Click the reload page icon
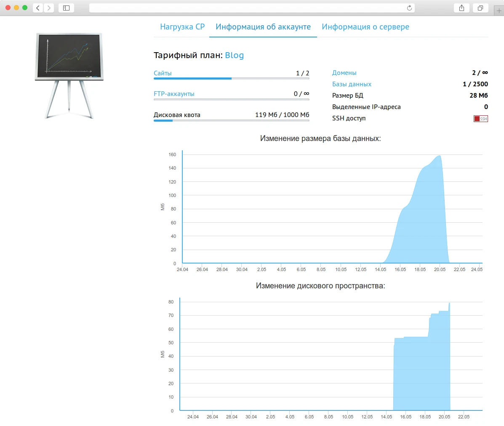Image resolution: width=504 pixels, height=426 pixels. (409, 8)
